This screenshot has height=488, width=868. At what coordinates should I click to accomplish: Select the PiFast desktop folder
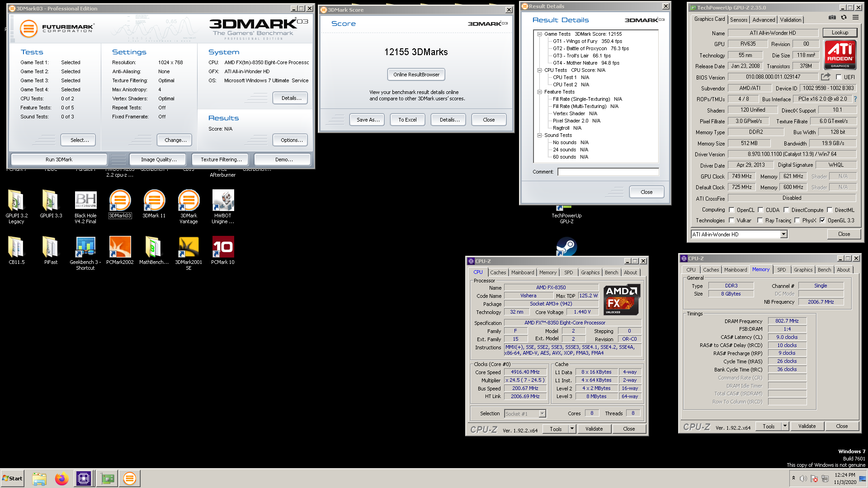coord(51,250)
